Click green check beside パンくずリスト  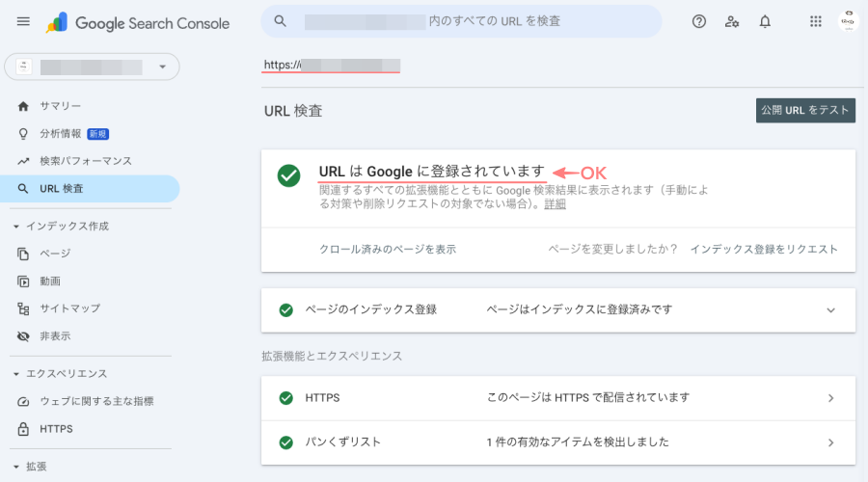pyautogui.click(x=286, y=442)
